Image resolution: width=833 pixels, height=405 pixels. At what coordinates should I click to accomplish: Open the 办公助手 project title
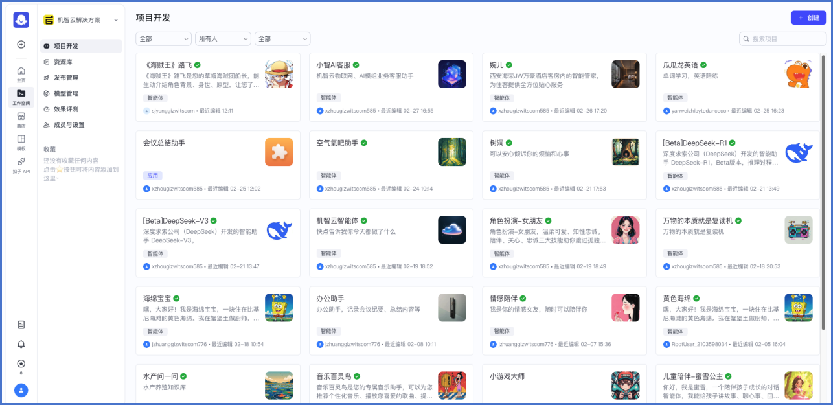(330, 299)
